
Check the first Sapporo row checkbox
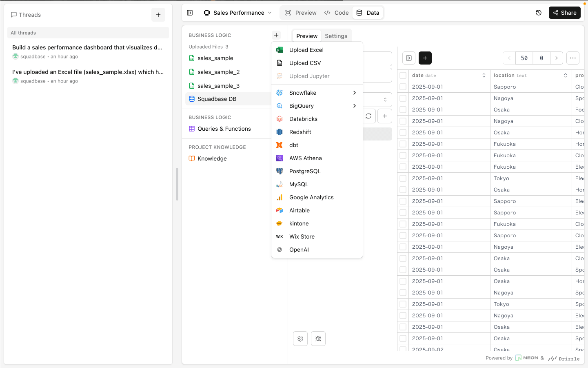click(403, 87)
